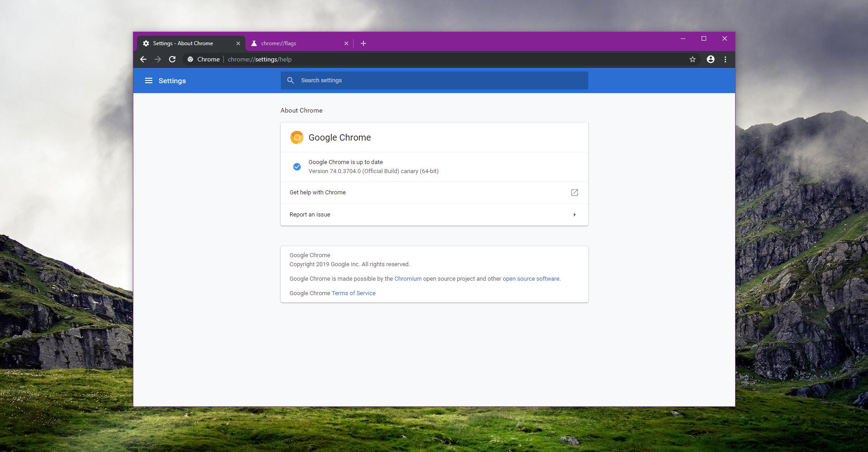Click the Chrome site info icon in address bar
This screenshot has width=868, height=452.
(190, 59)
